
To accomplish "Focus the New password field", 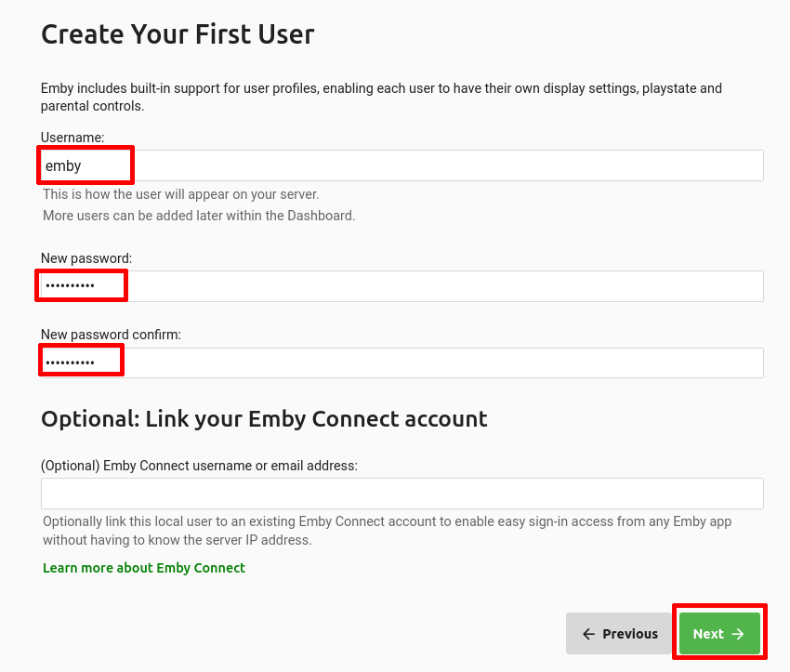I will pos(402,286).
